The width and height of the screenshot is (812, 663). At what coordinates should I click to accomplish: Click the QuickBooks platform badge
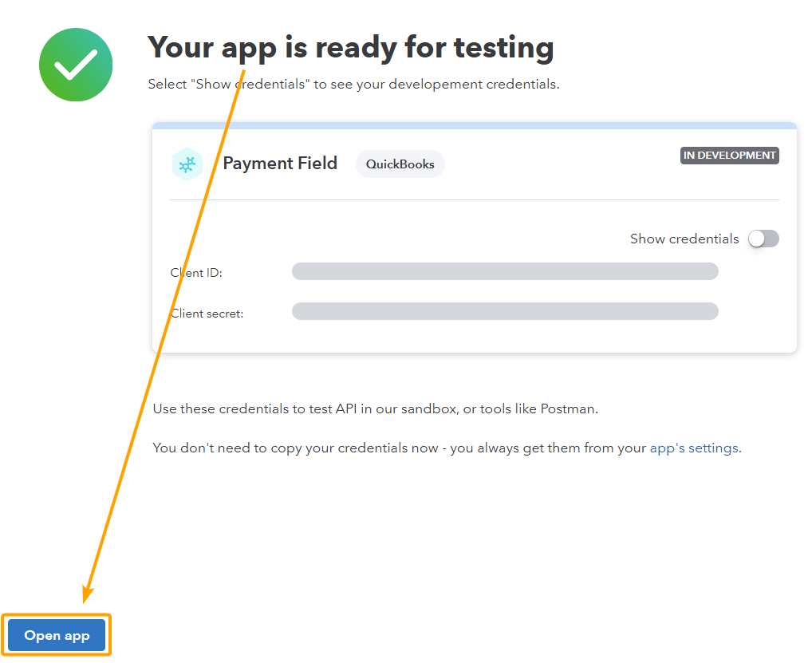[400, 164]
